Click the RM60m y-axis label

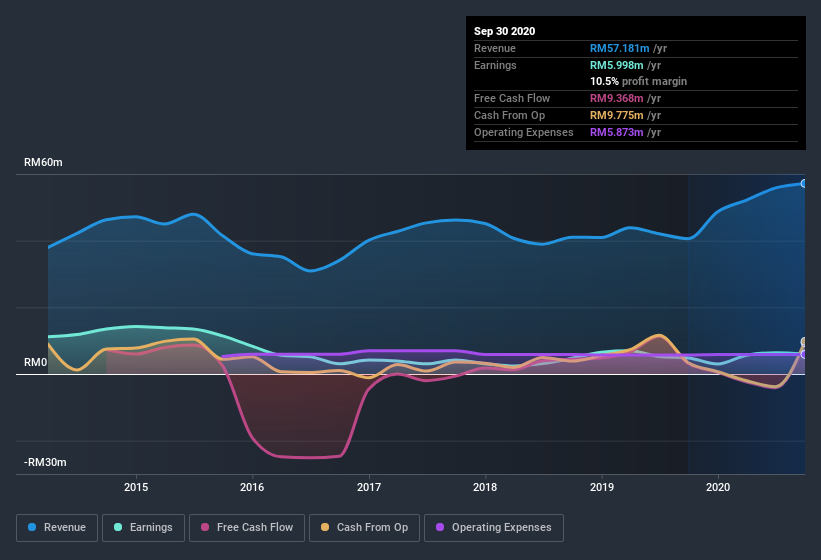point(43,163)
